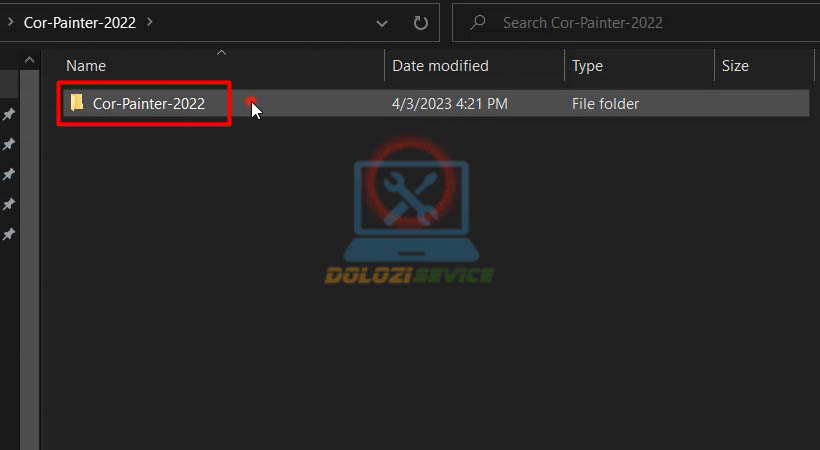
Task: Click the refresh button beside the address bar
Action: pyautogui.click(x=421, y=22)
